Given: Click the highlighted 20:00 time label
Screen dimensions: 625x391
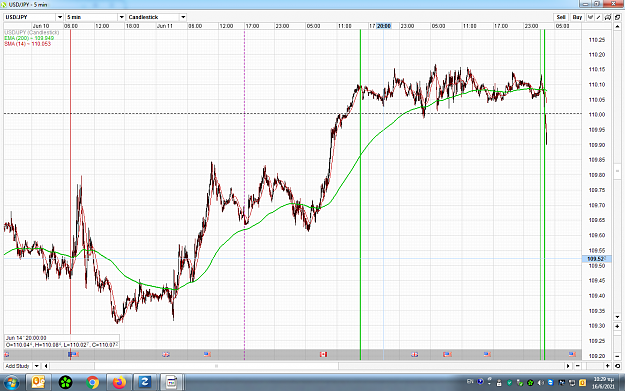Looking at the screenshot, I should tap(383, 26).
